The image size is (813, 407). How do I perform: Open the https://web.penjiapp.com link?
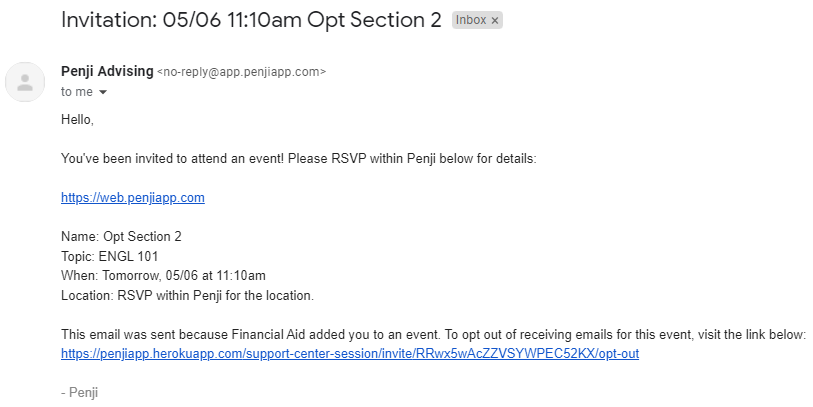point(133,198)
